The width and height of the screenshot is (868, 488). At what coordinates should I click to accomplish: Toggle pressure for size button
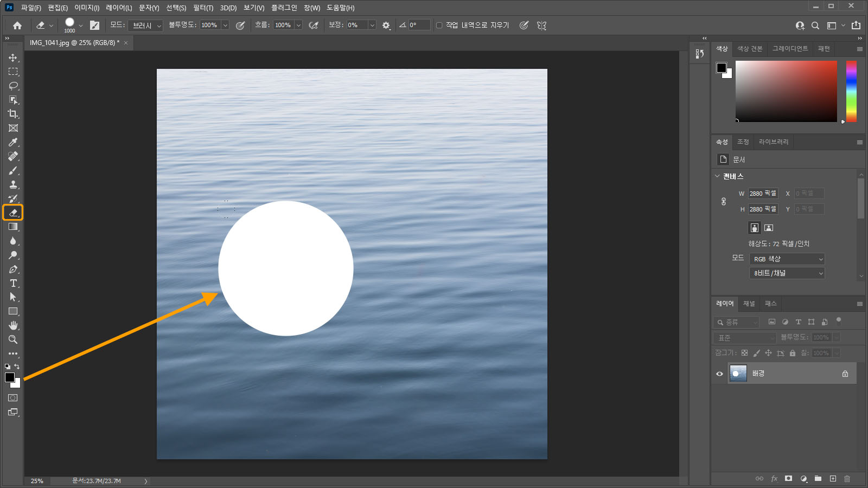pos(524,25)
